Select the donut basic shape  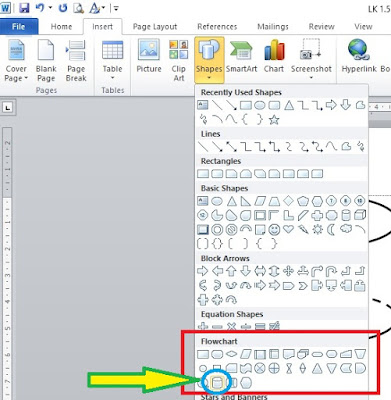[x=217, y=230]
